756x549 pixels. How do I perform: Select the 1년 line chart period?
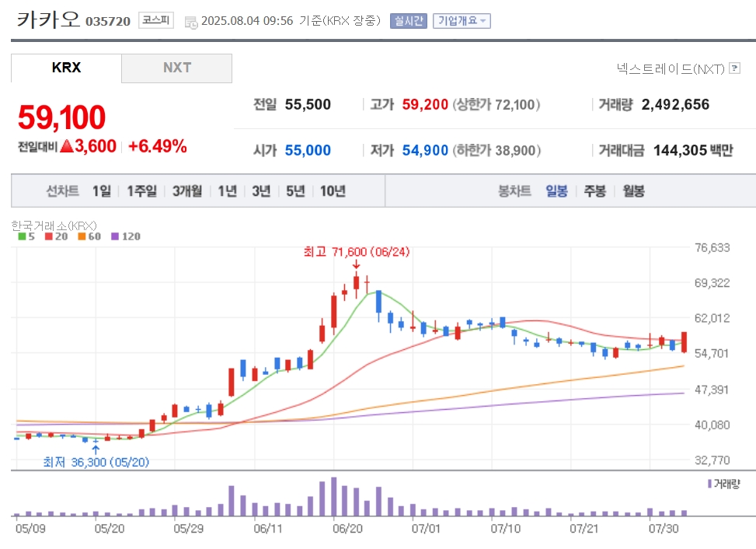[227, 191]
